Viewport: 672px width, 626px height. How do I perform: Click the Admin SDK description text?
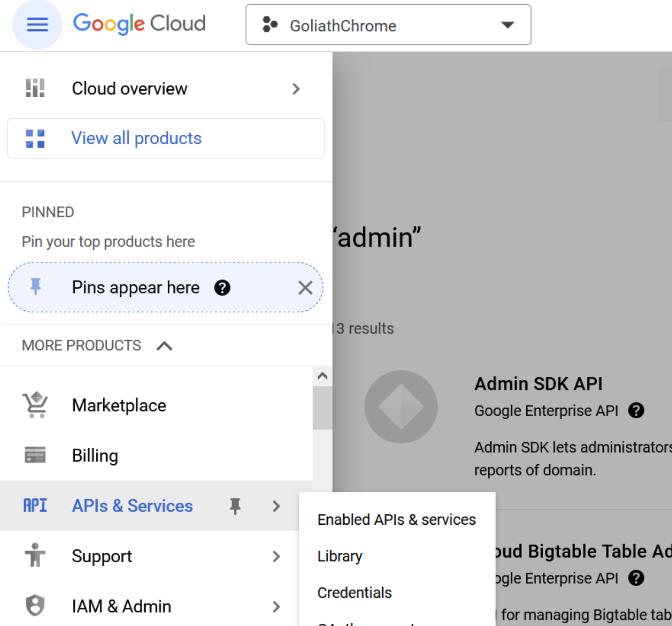tap(573, 459)
